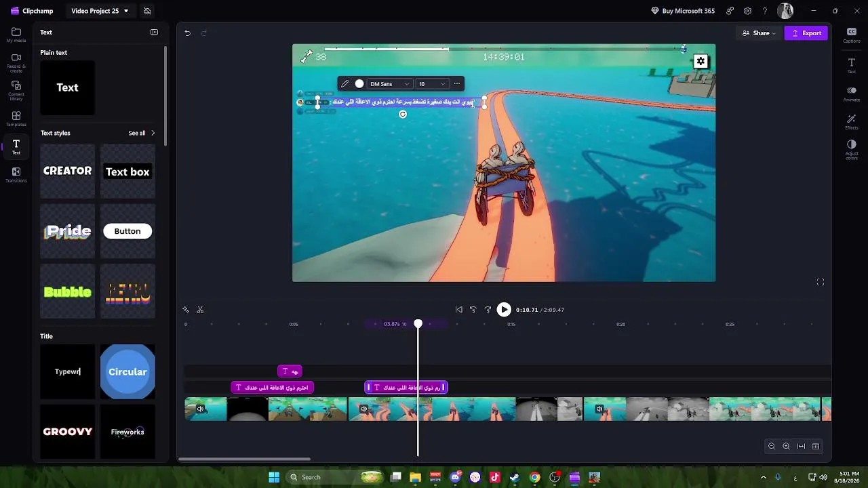The height and width of the screenshot is (488, 868).
Task: Open the Animate panel on the right
Action: pos(852,94)
